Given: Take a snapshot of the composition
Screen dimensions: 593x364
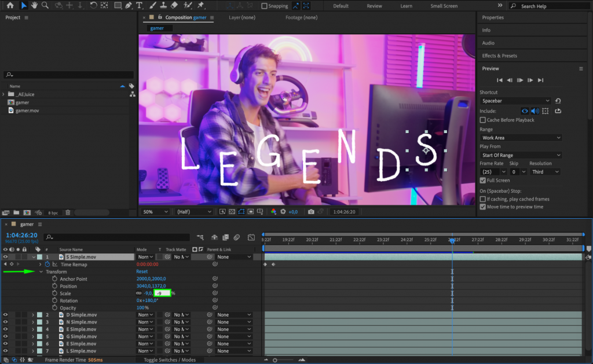Looking at the screenshot, I should [311, 211].
